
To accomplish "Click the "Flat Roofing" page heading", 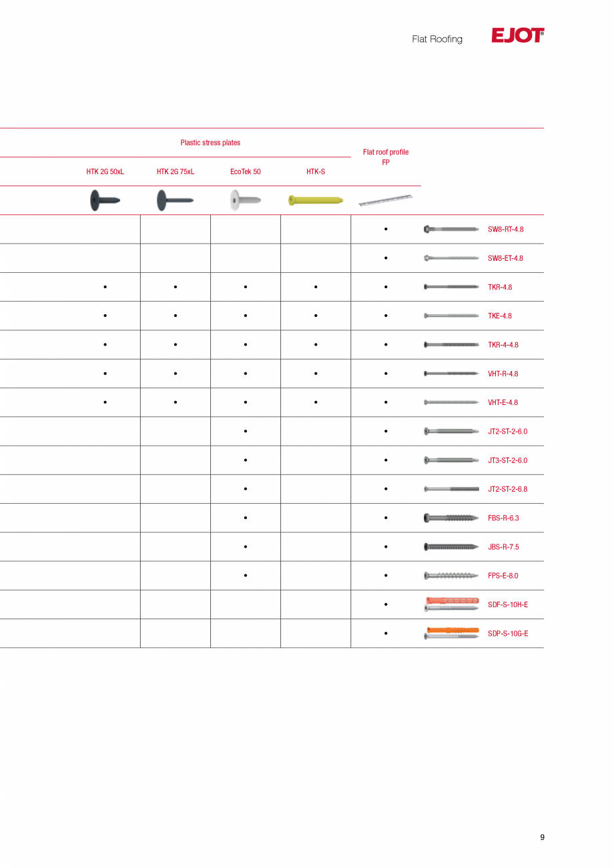I will coord(437,39).
